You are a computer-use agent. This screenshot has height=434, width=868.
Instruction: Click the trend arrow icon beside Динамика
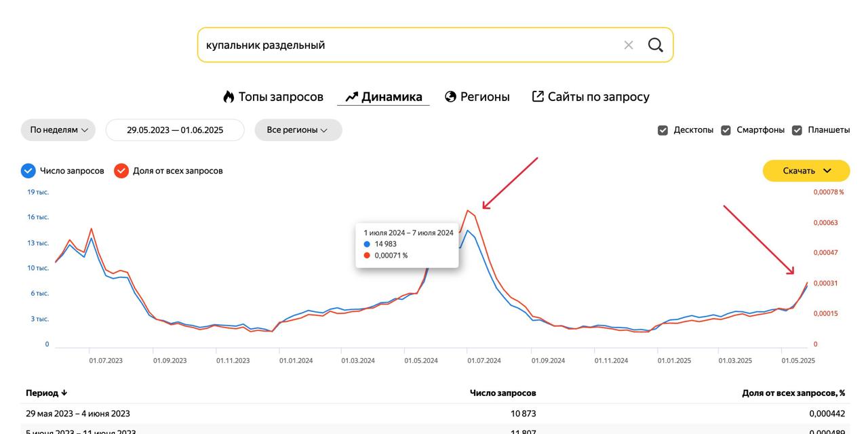click(x=351, y=97)
